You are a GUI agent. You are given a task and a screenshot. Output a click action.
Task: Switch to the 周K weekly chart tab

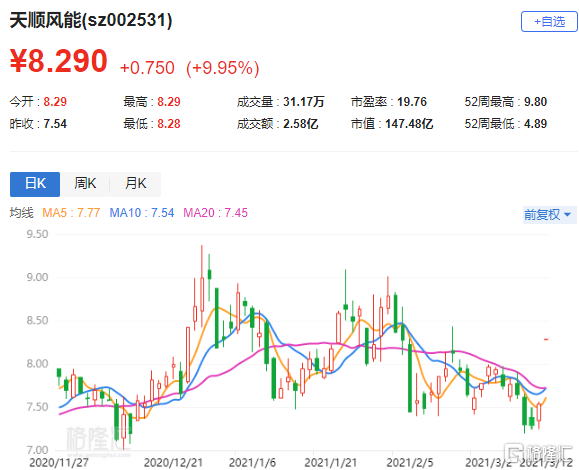(x=85, y=184)
